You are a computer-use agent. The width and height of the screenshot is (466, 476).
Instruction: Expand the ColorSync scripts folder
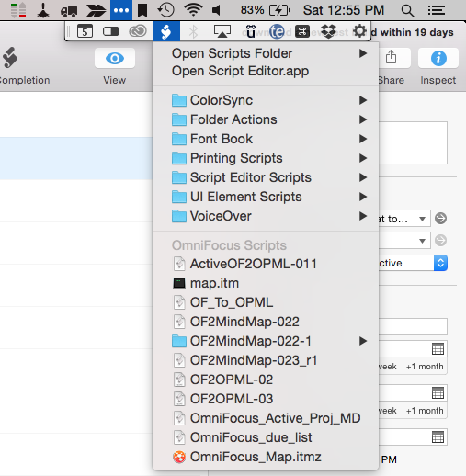click(266, 100)
